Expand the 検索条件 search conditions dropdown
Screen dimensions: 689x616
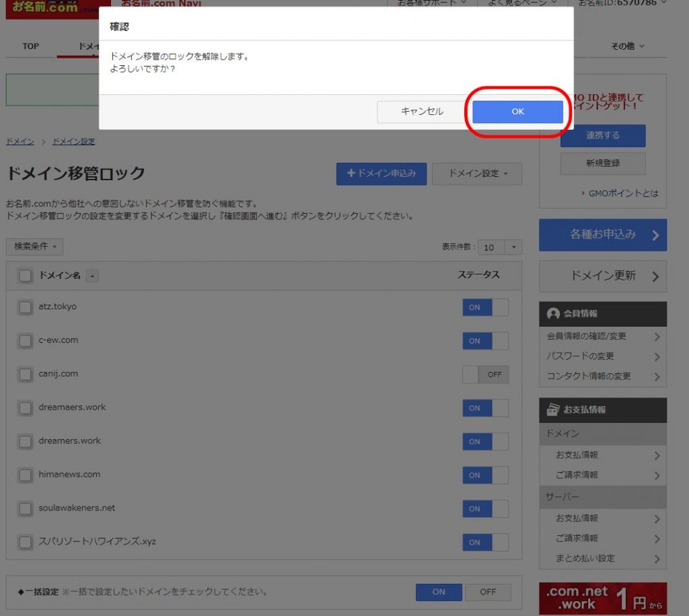35,247
